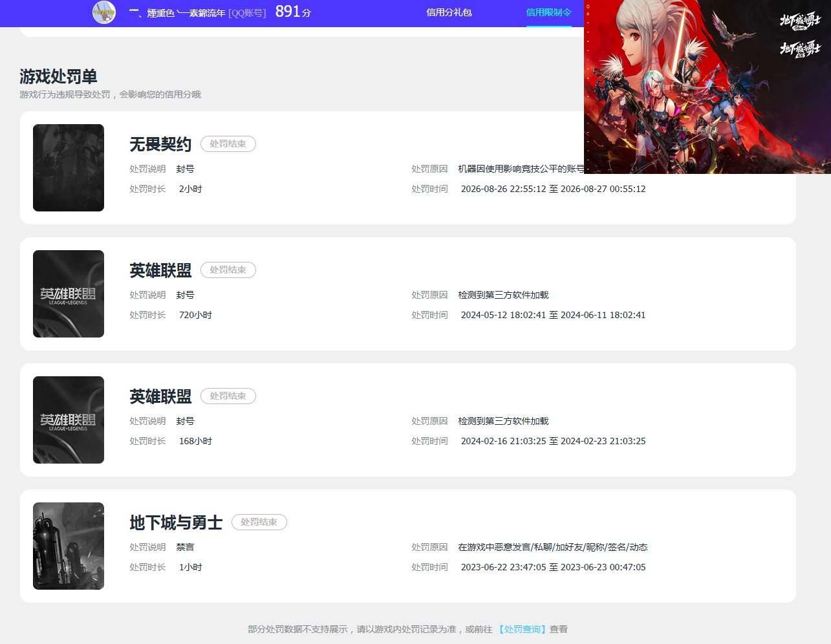Click the 地下城与勇士 penalty card cover image
The width and height of the screenshot is (831, 644).
point(69,546)
